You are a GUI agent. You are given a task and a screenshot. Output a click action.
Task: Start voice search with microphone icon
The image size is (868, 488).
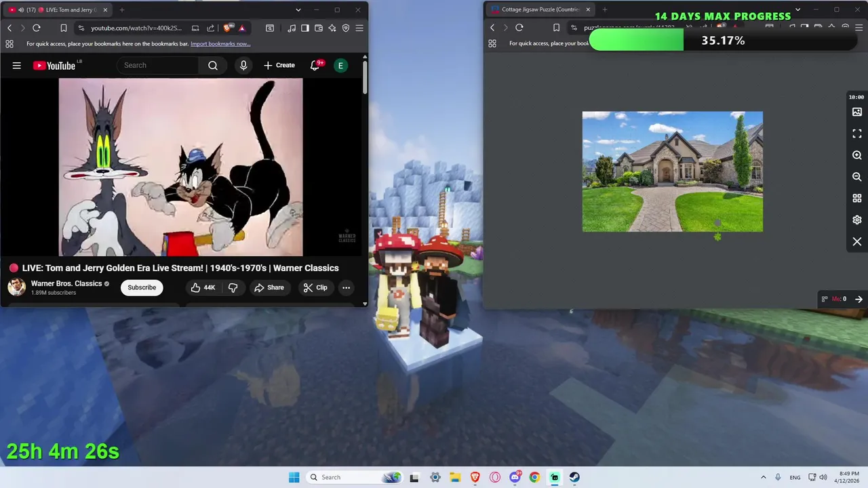243,65
